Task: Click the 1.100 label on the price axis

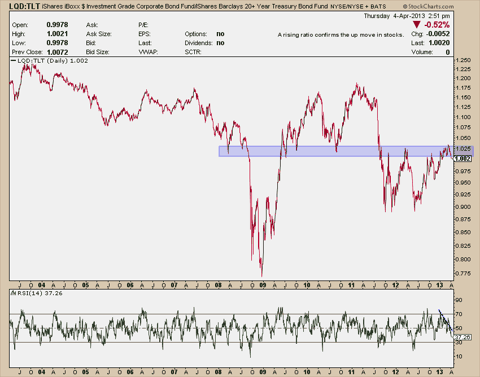Action: click(x=463, y=117)
